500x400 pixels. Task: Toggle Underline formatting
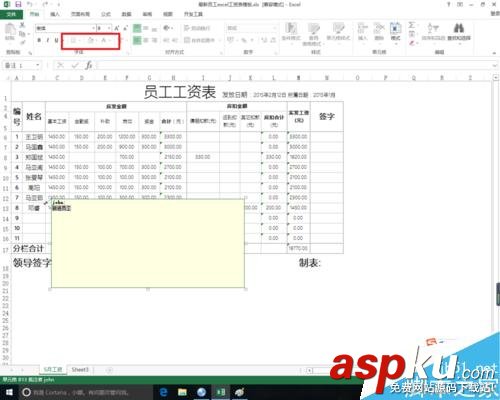click(x=56, y=40)
